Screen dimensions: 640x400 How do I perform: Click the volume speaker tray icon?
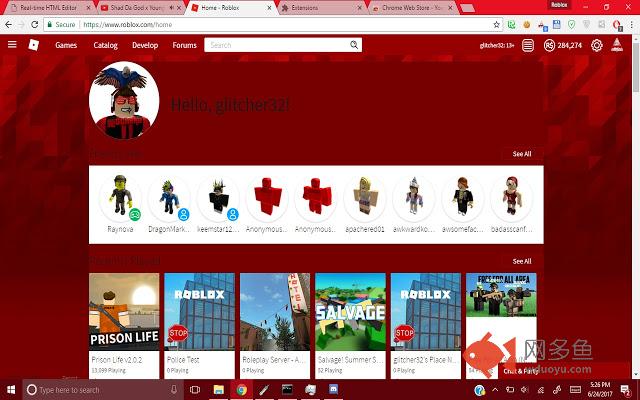(525, 390)
